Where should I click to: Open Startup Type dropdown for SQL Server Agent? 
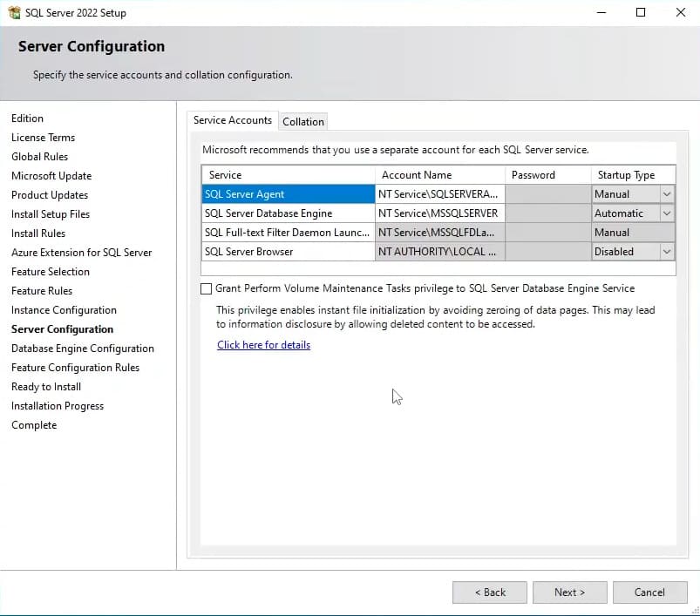click(x=667, y=194)
